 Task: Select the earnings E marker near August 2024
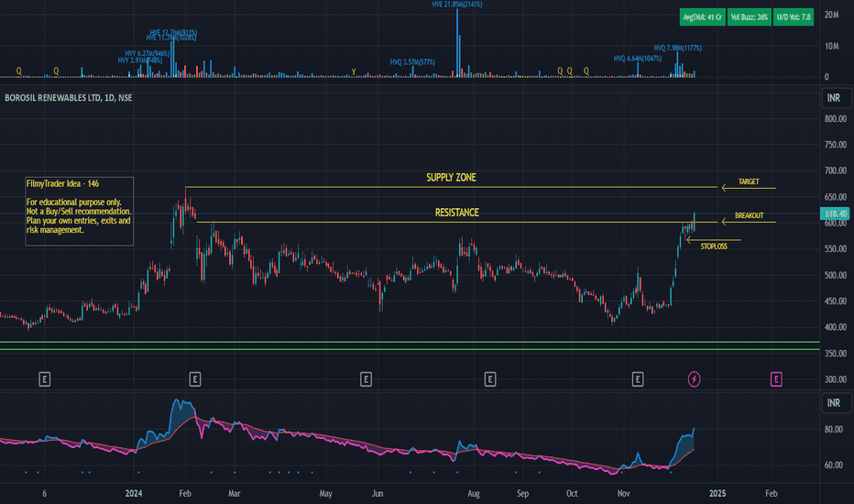[490, 379]
